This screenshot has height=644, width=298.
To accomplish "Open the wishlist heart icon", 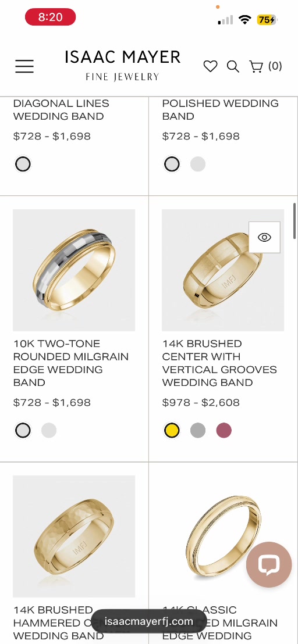I will 210,66.
